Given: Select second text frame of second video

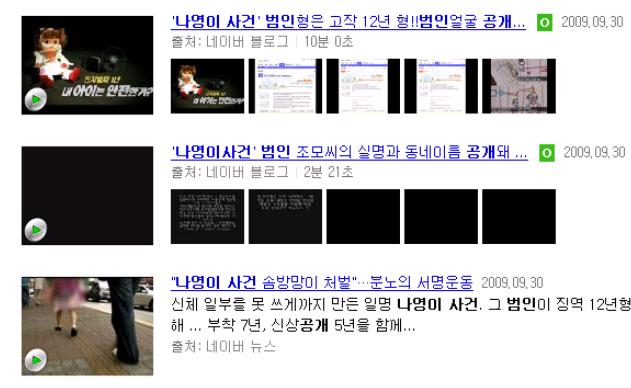Looking at the screenshot, I should pyautogui.click(x=285, y=217).
